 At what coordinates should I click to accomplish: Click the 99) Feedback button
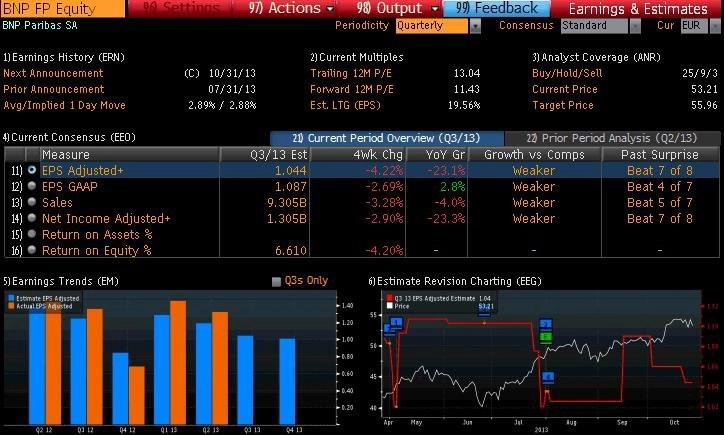tap(496, 8)
